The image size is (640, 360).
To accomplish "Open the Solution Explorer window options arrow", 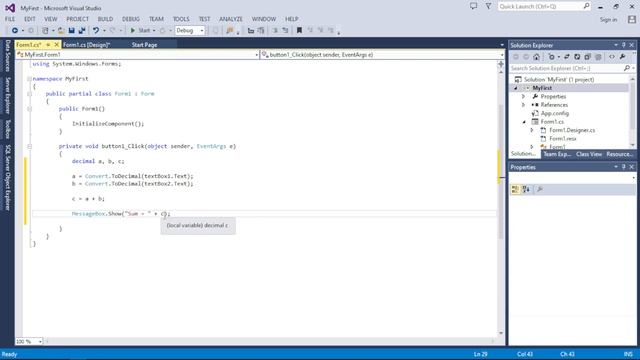I will tap(616, 45).
